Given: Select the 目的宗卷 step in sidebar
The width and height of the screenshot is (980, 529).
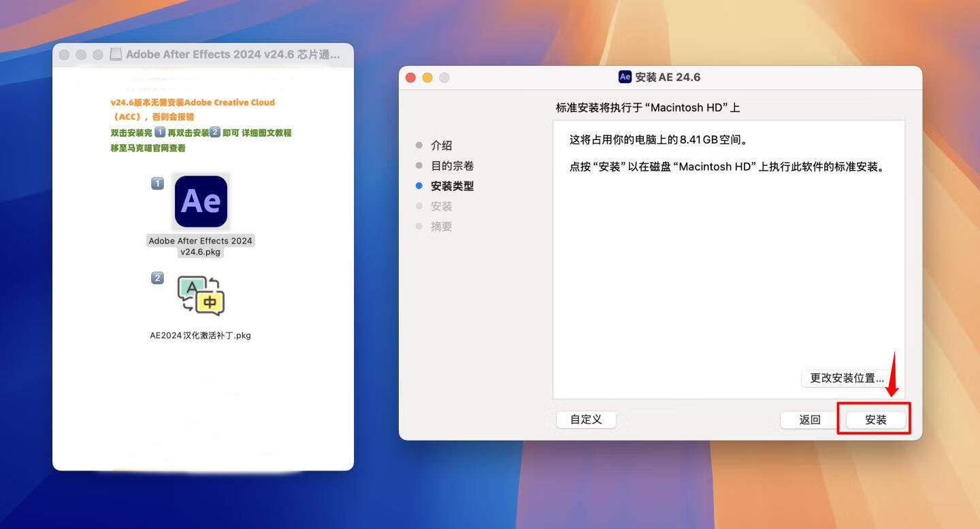Looking at the screenshot, I should coord(452,166).
